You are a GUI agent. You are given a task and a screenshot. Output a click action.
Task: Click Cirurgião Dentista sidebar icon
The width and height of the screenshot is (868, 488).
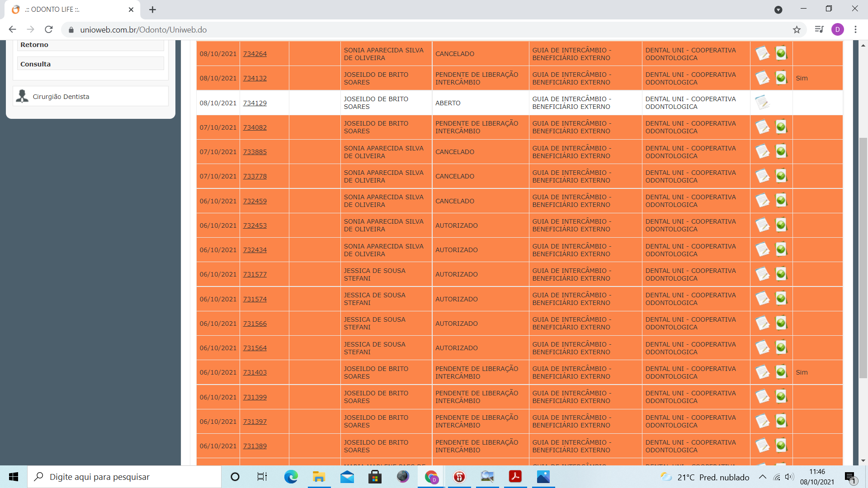tap(22, 96)
